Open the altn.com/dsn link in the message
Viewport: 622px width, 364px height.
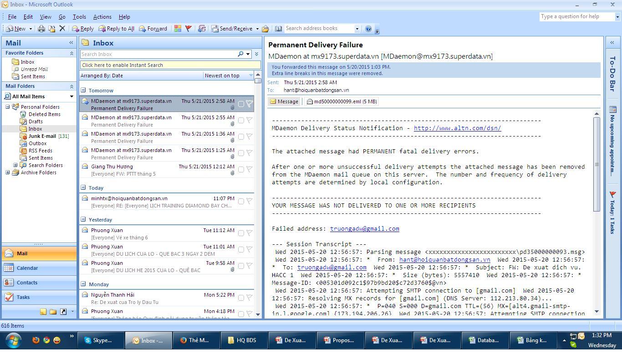(457, 128)
